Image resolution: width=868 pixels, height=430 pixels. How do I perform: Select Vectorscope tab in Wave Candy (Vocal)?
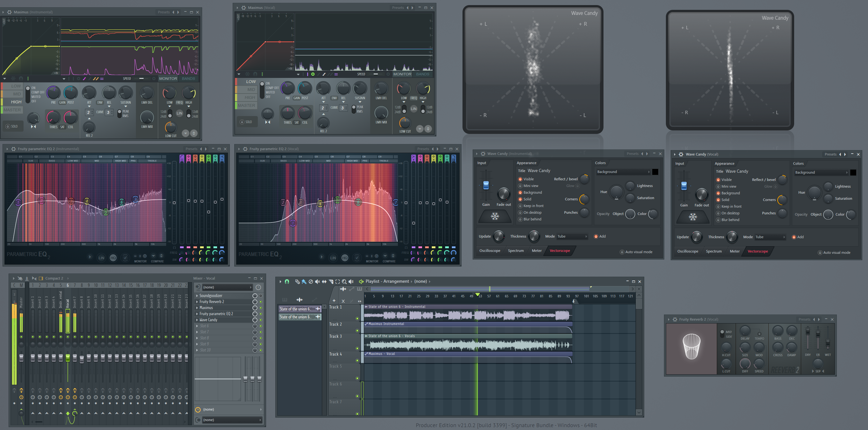(758, 251)
